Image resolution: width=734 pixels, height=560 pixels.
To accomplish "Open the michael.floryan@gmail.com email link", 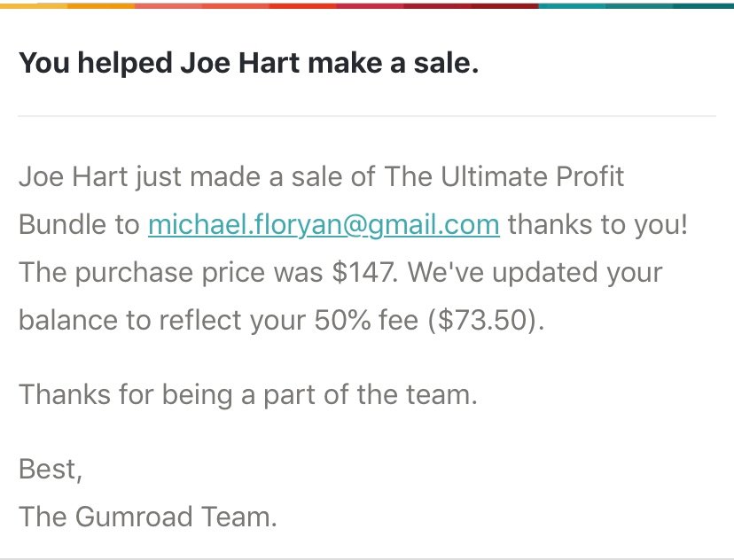I will (x=324, y=224).
